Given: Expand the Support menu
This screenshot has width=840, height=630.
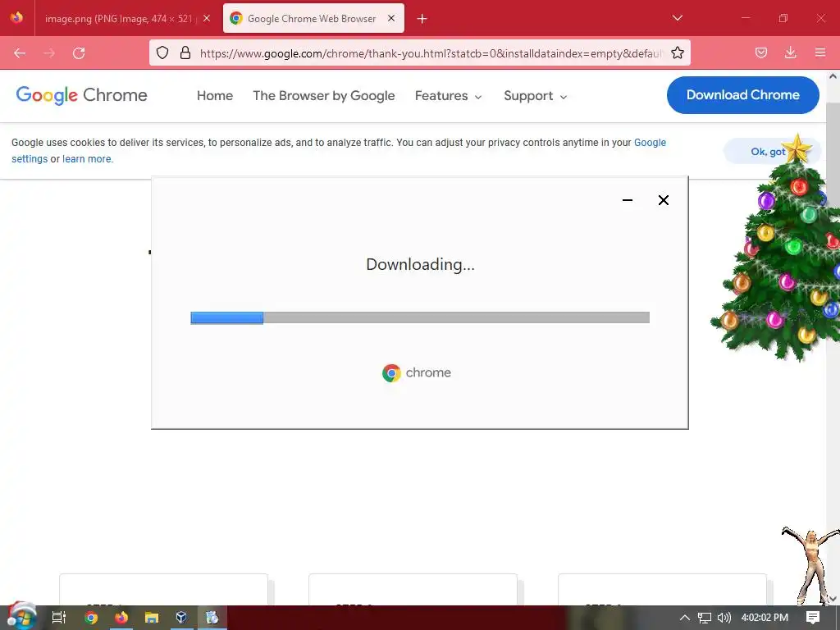Looking at the screenshot, I should [535, 96].
